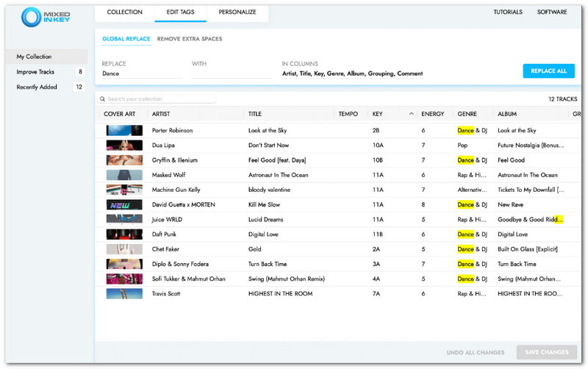Click the 'Turn Back Time' title cell
This screenshot has width=588, height=369.
(x=268, y=264)
